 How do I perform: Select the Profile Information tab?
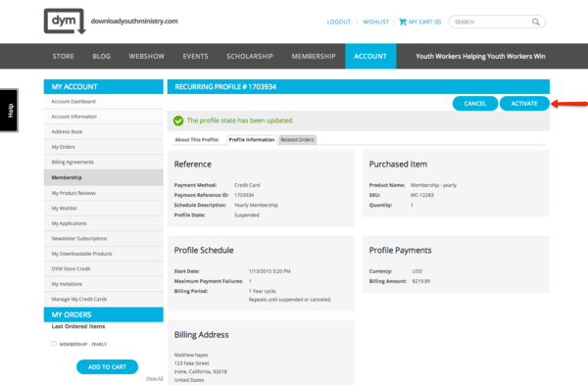[x=252, y=140]
